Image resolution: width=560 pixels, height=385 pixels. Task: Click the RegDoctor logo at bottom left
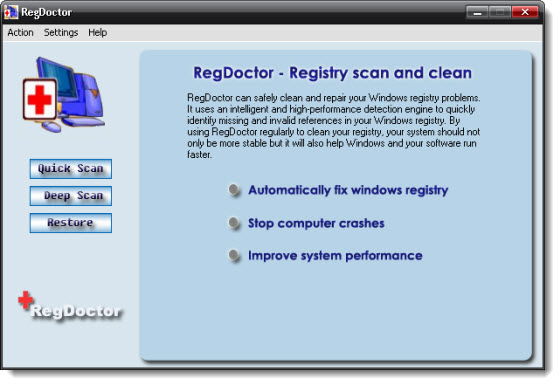tap(70, 306)
